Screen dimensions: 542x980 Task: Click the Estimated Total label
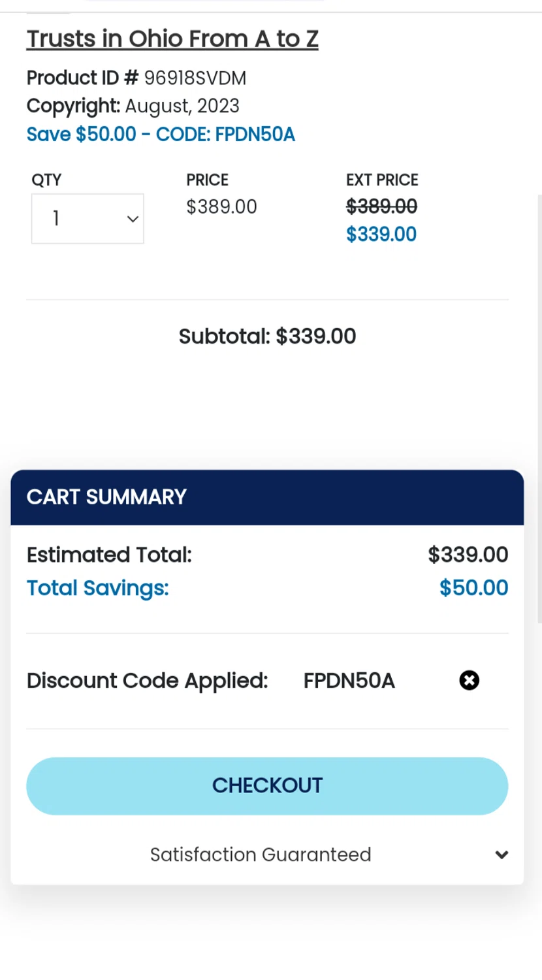(109, 555)
